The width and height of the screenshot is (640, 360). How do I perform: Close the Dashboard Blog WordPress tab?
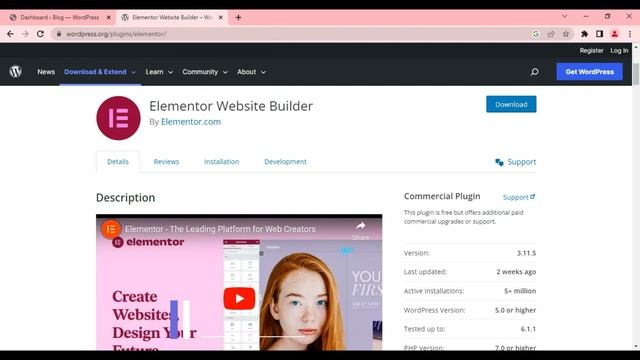109,18
